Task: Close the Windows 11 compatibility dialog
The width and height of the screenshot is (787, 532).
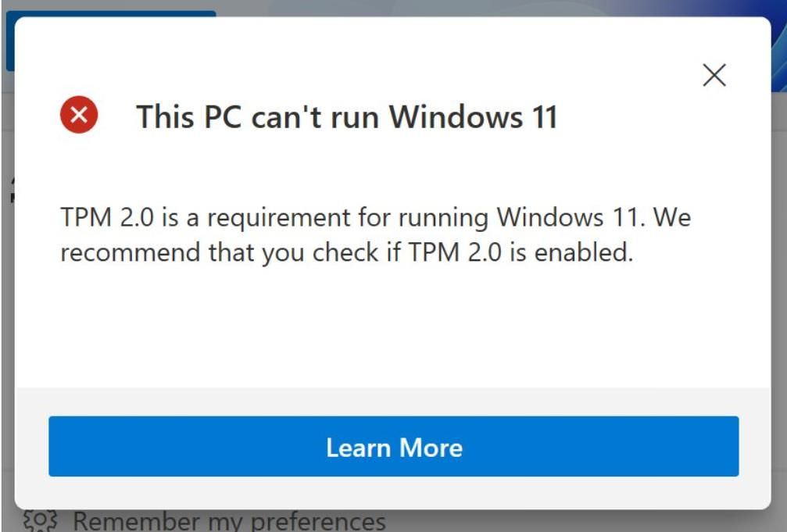Action: click(x=714, y=75)
